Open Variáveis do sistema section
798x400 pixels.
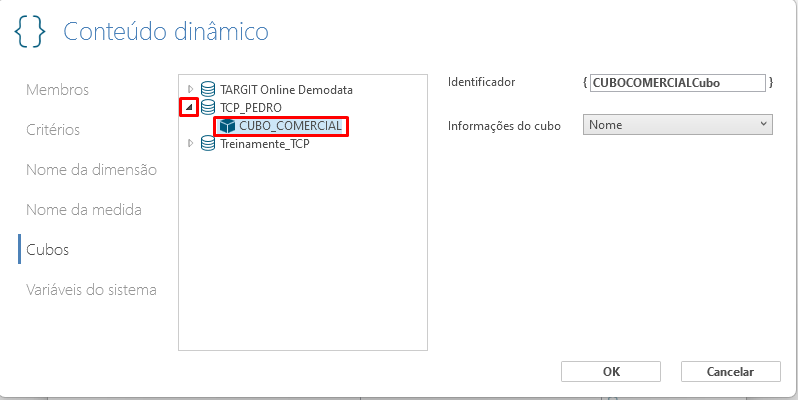[91, 290]
